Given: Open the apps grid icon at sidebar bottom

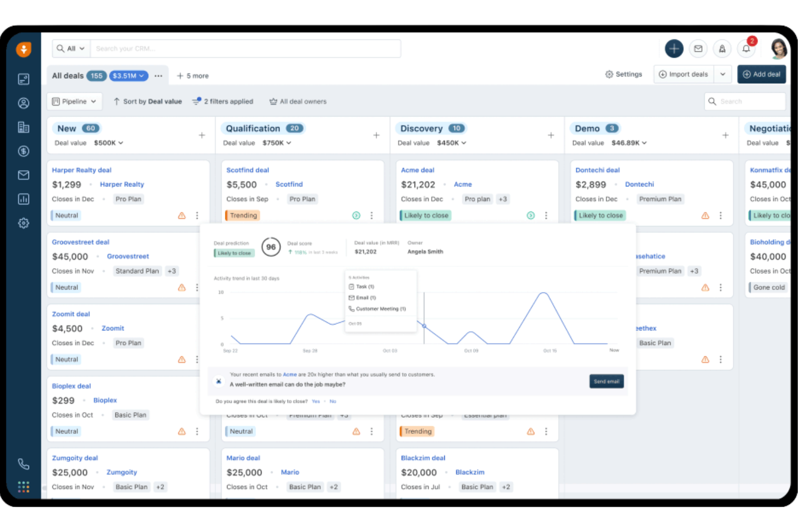Looking at the screenshot, I should [x=23, y=486].
